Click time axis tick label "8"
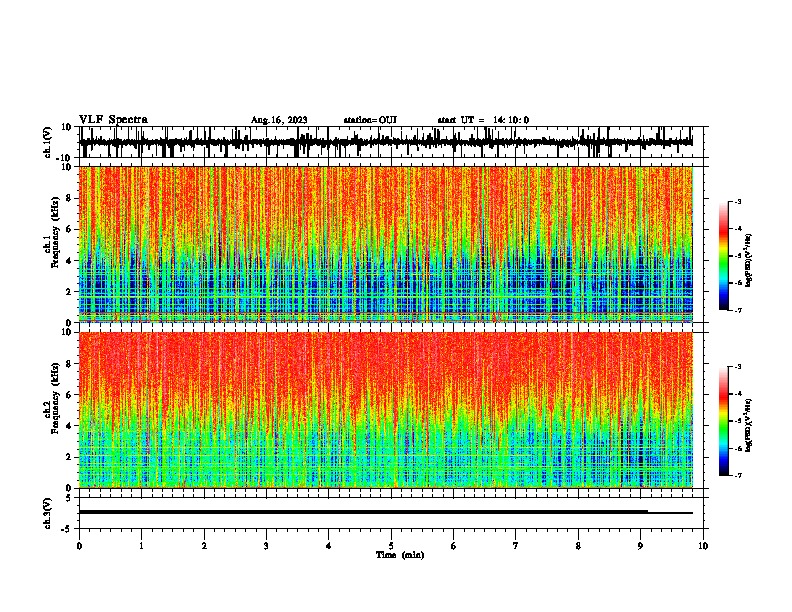792x612 pixels. click(578, 546)
